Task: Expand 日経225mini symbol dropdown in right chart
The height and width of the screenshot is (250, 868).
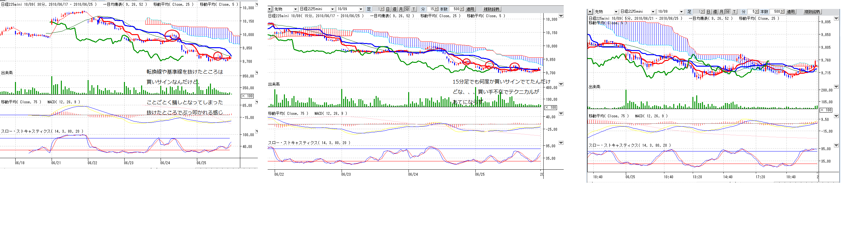Action: (653, 12)
